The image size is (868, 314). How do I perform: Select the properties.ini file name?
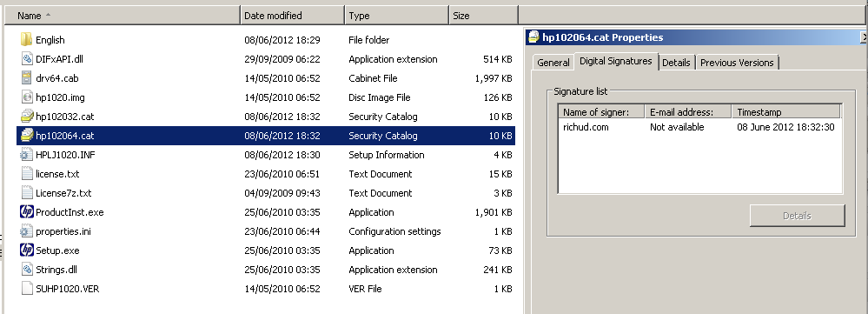pos(63,231)
